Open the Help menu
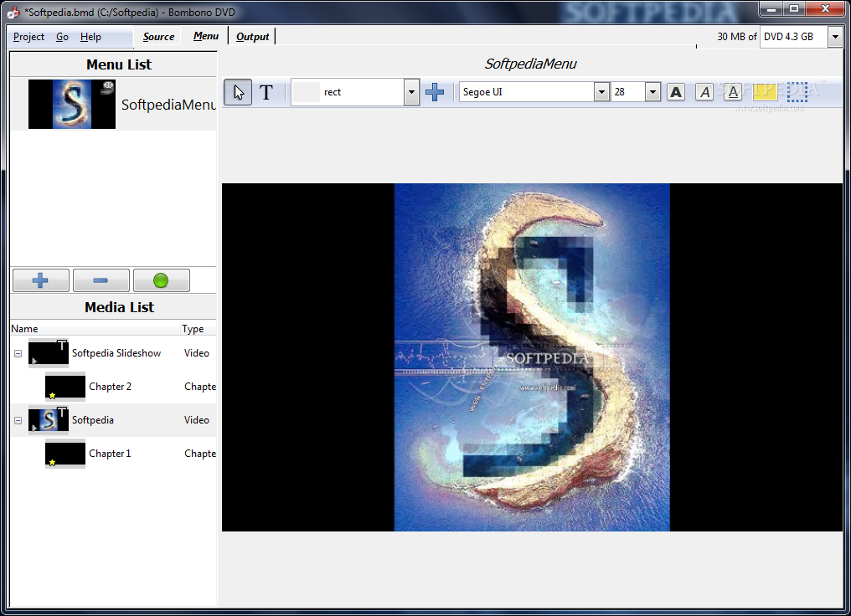Screen dimensions: 851x616 point(90,37)
